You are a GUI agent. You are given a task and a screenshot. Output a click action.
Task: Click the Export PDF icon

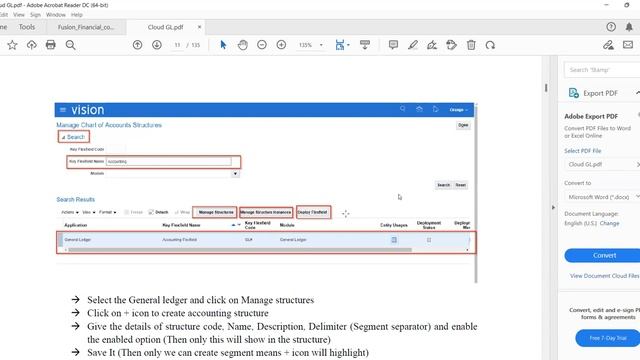[573, 93]
